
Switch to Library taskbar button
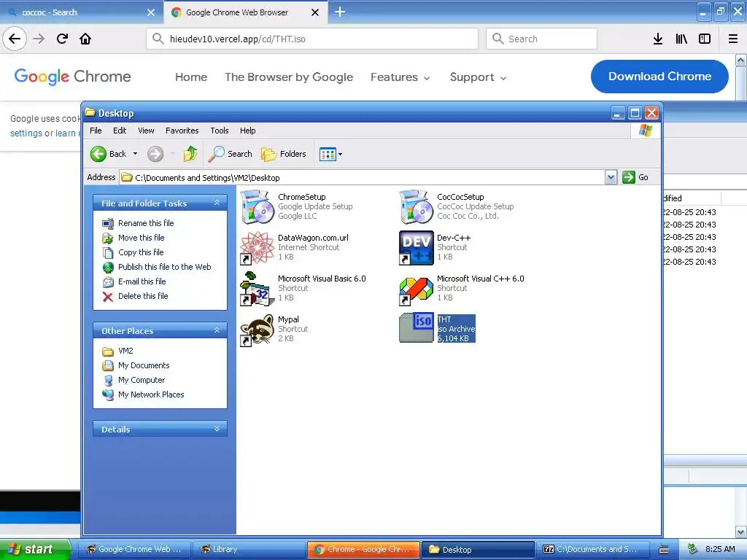[249, 549]
